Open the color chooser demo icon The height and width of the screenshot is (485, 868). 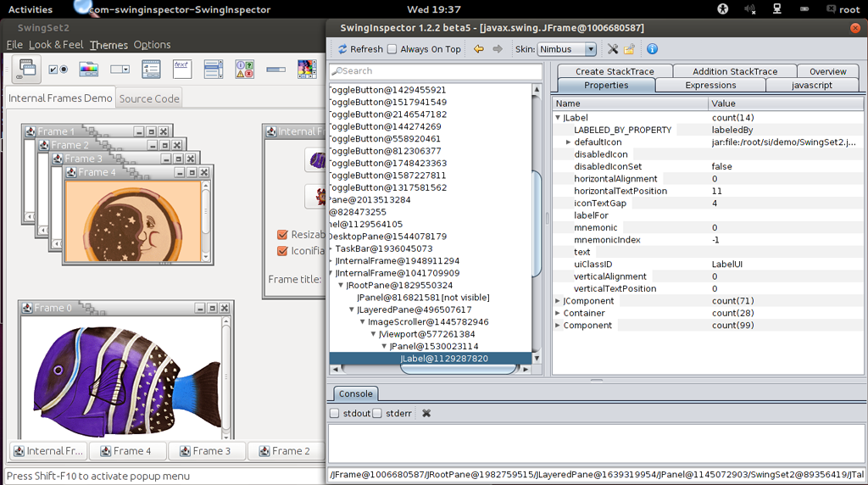(88, 69)
